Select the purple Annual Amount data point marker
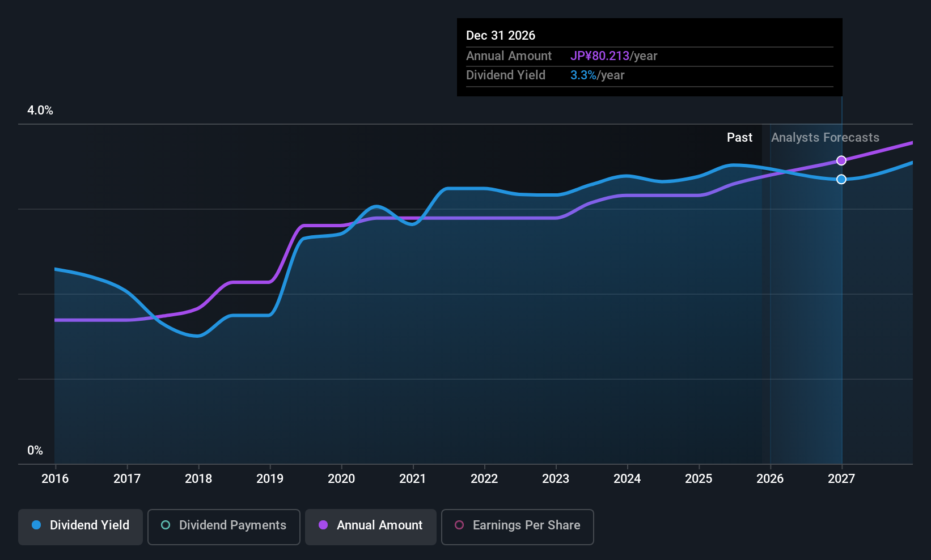 pos(841,160)
